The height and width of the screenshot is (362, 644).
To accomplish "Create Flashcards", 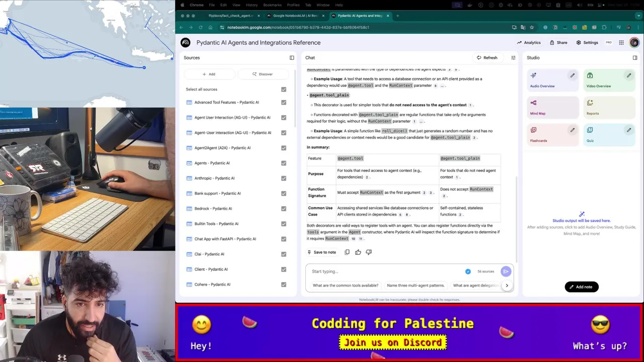I will pos(553,135).
